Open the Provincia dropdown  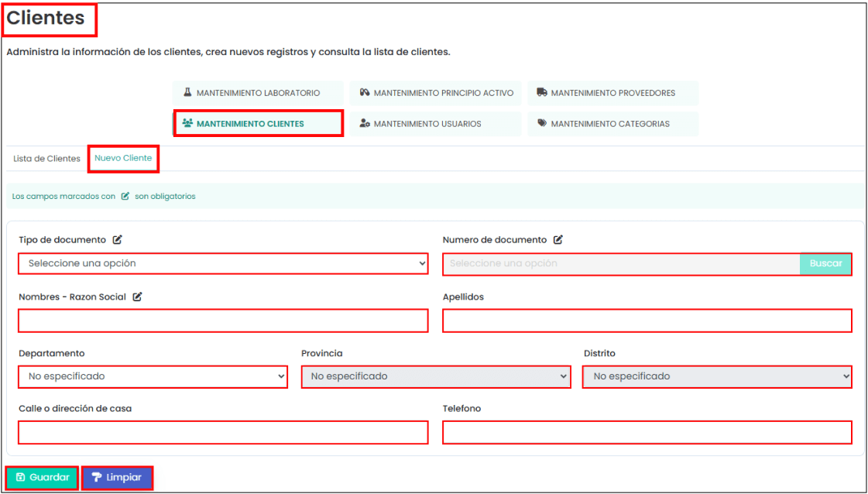[435, 376]
